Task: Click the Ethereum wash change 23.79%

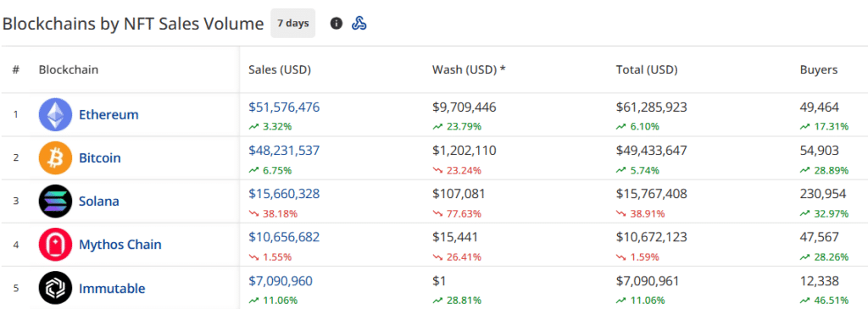Action: point(464,127)
